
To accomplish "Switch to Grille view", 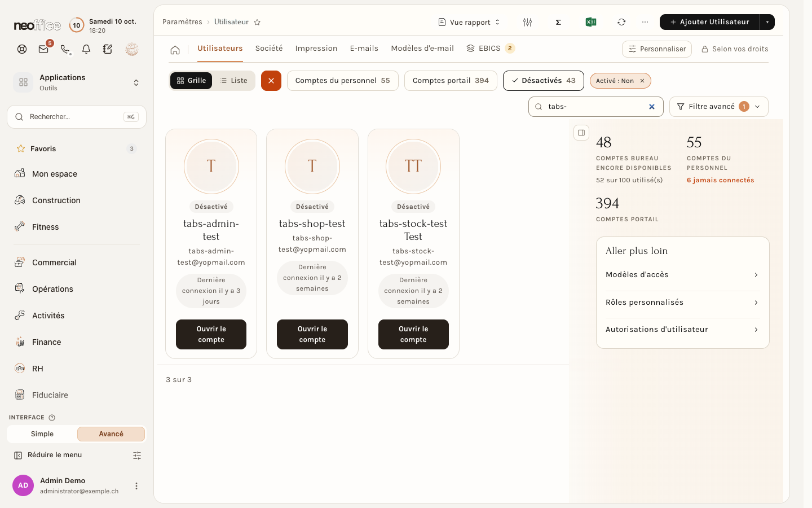I will click(x=191, y=81).
